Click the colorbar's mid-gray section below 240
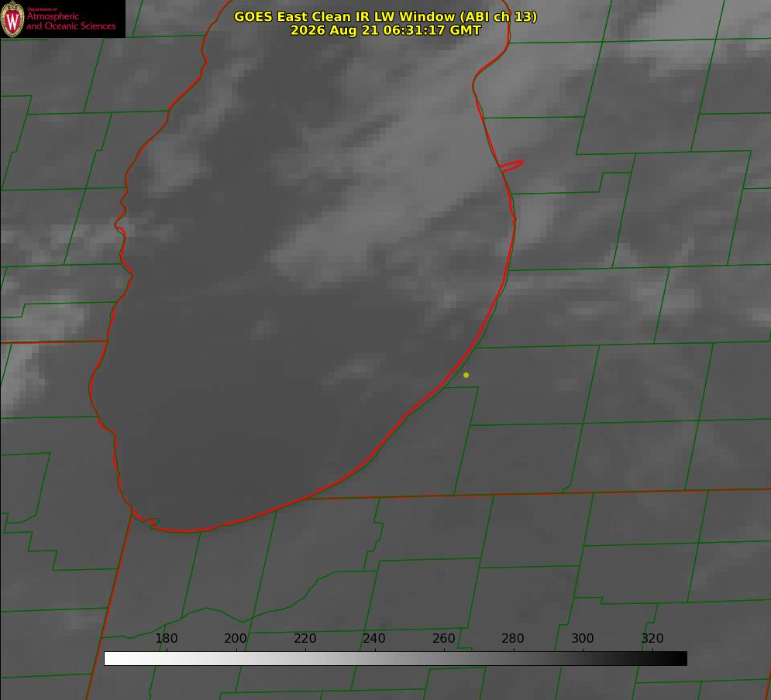Viewport: 771px width, 700px height. 375,659
